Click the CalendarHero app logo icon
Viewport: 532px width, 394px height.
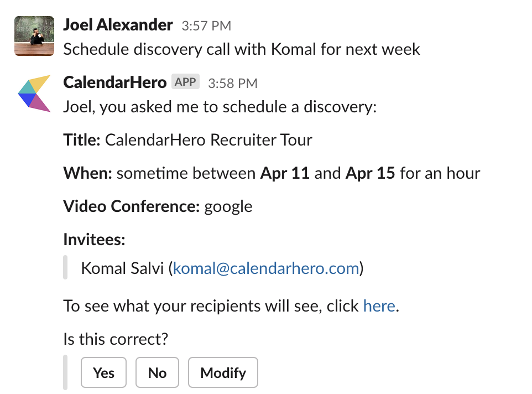(x=34, y=94)
